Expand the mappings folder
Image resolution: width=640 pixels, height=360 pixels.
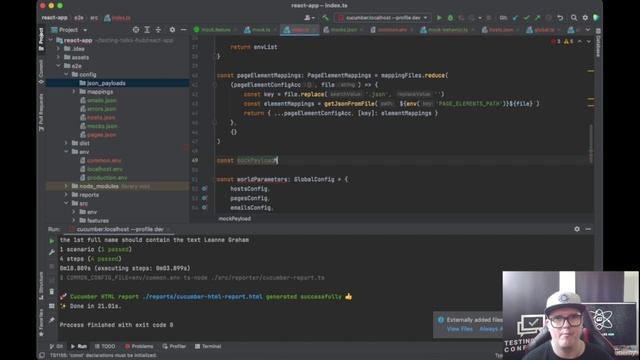pos(74,91)
